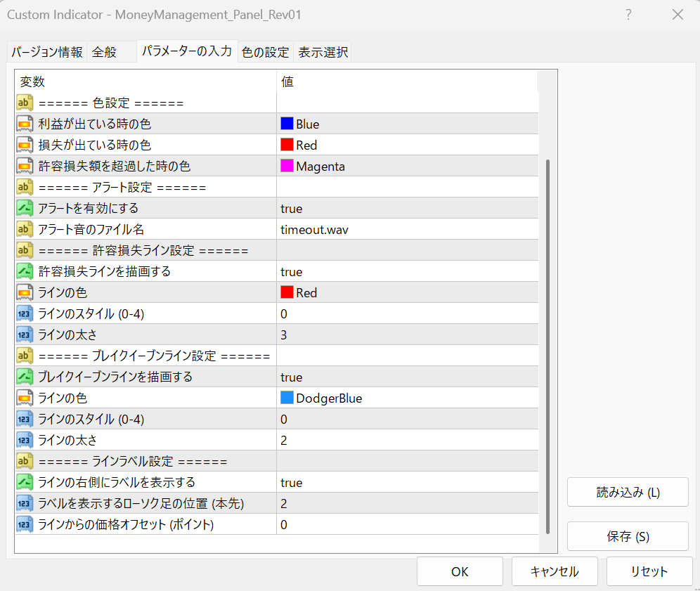Select the integer icon for ラインからの価格オフセット
This screenshot has height=591, width=700.
(25, 524)
